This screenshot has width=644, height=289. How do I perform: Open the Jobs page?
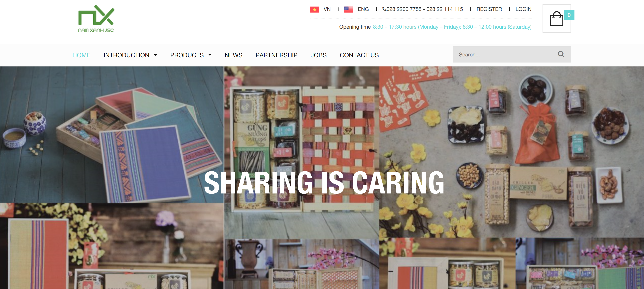pyautogui.click(x=318, y=55)
